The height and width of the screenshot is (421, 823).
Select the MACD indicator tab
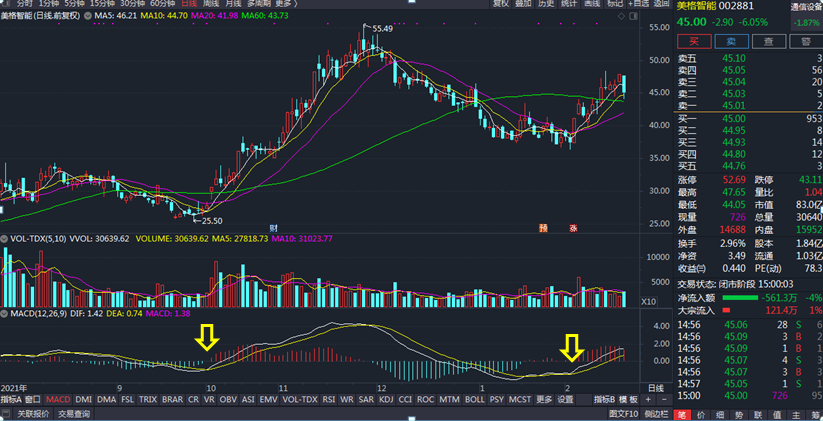pos(58,399)
